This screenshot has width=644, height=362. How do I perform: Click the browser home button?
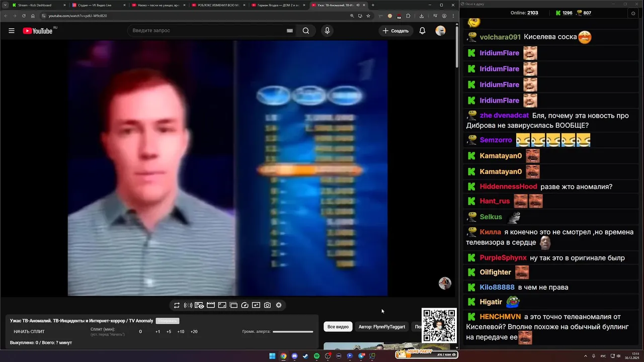[33, 16]
